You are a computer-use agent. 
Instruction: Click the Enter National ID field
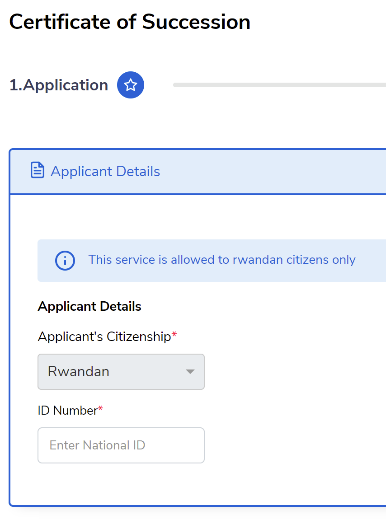click(x=121, y=445)
